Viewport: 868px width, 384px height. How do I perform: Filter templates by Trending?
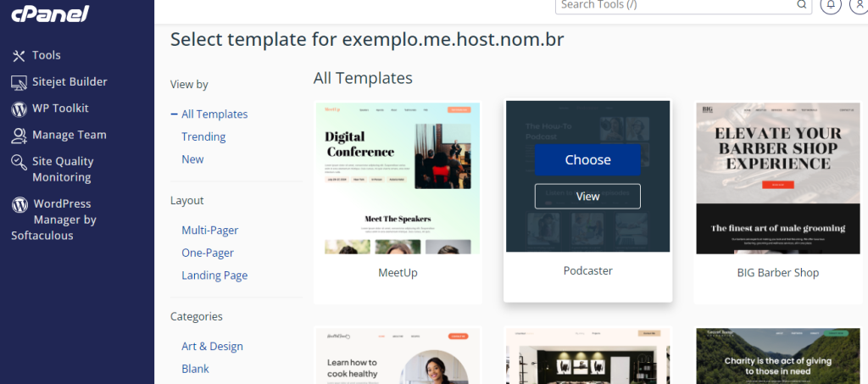(x=203, y=136)
